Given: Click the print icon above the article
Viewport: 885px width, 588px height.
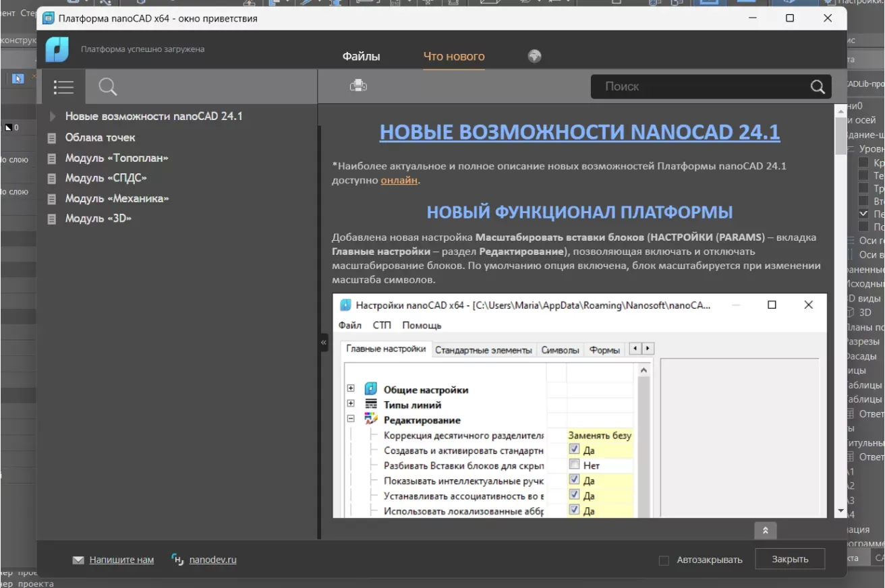Looking at the screenshot, I should (x=358, y=85).
